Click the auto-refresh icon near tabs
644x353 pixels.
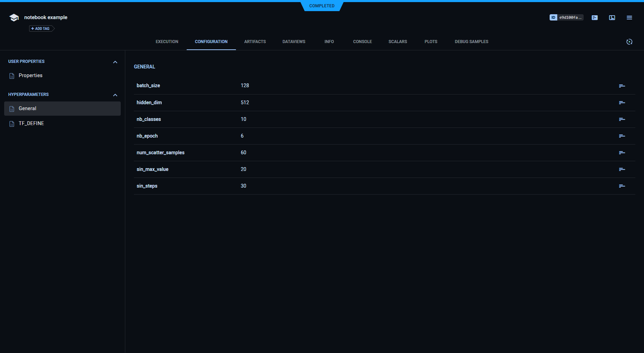[x=629, y=42]
